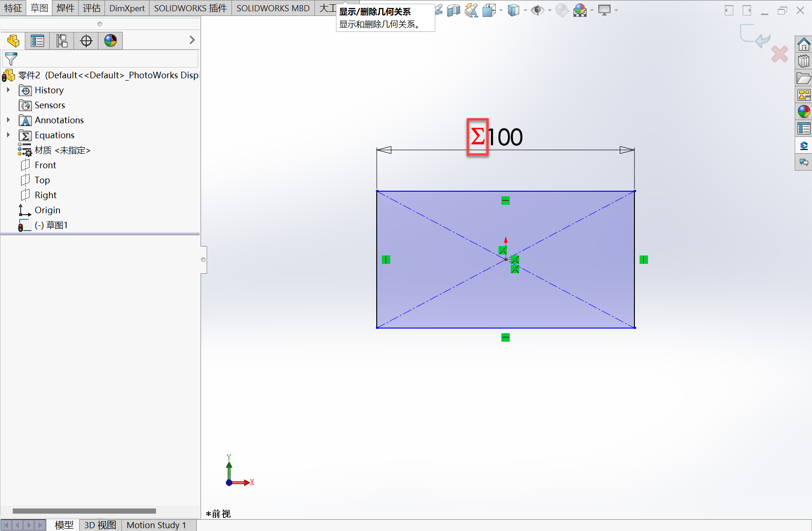Open the ConfigurationManager tab icon
This screenshot has width=812, height=531.
(62, 41)
